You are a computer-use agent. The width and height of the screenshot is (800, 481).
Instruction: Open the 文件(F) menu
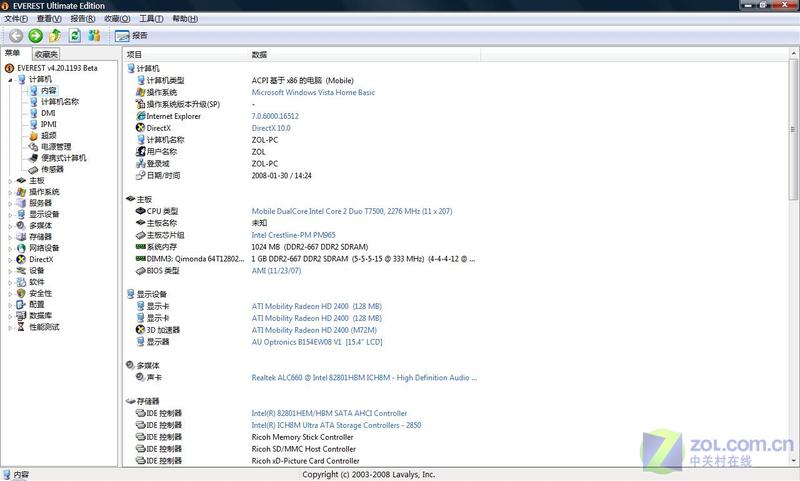pyautogui.click(x=16, y=19)
